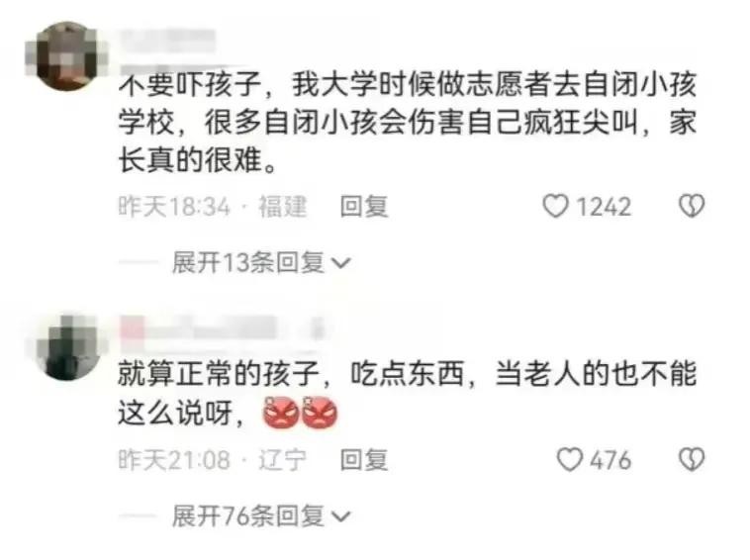
Task: Select comment text starting 不要吓孩子
Action: [x=408, y=122]
